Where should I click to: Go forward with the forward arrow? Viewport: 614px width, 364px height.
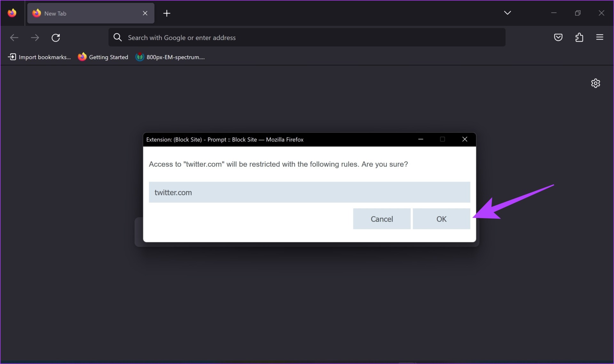tap(35, 38)
